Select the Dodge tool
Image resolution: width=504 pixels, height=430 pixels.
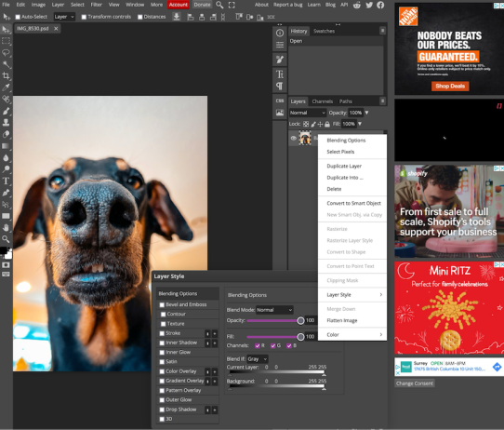6,169
